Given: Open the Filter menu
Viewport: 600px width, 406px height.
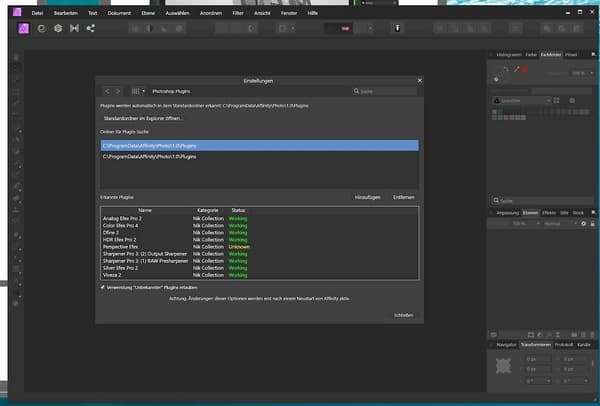Looking at the screenshot, I should (x=238, y=13).
